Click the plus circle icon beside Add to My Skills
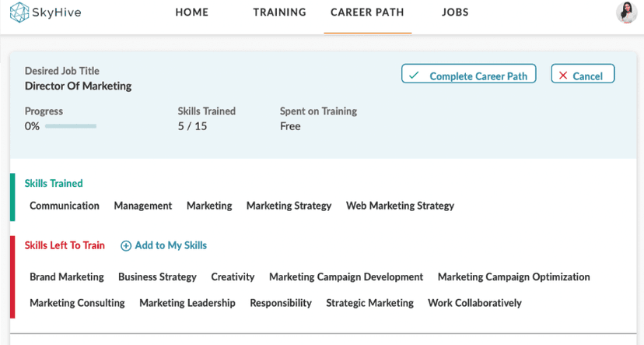The height and width of the screenshot is (345, 644). (x=126, y=246)
